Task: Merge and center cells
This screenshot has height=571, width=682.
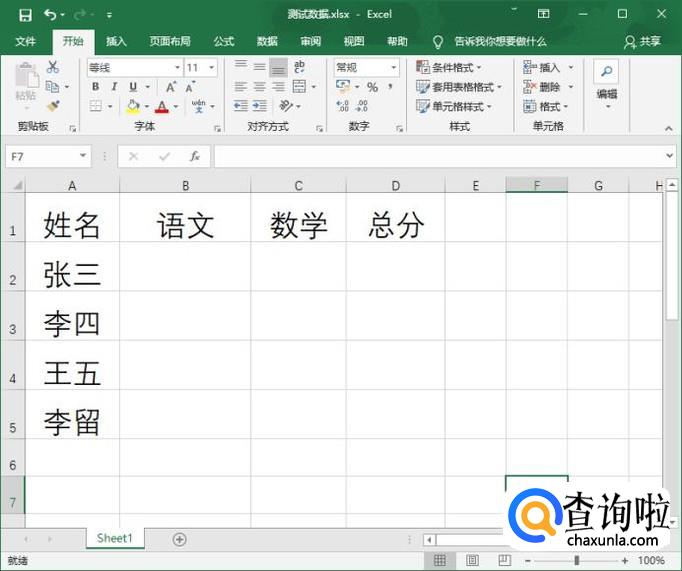Action: click(299, 87)
